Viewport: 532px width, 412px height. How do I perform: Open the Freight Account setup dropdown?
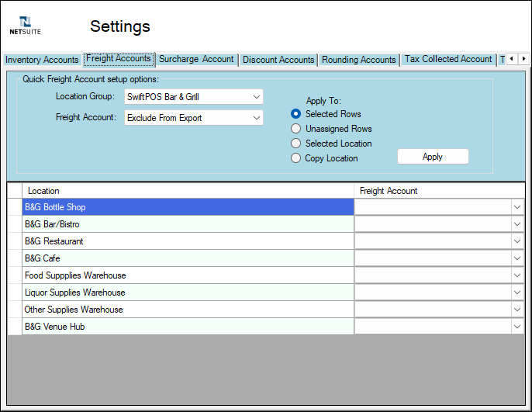194,118
